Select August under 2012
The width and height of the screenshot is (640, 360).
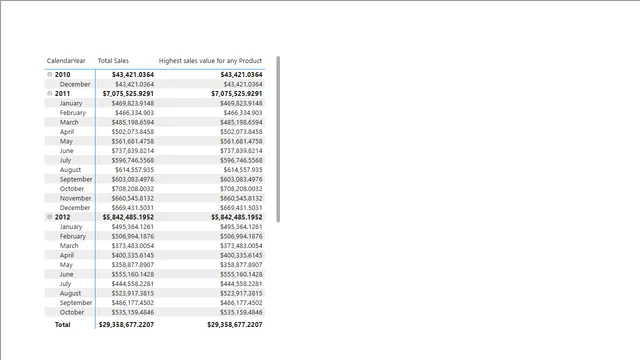click(70, 293)
